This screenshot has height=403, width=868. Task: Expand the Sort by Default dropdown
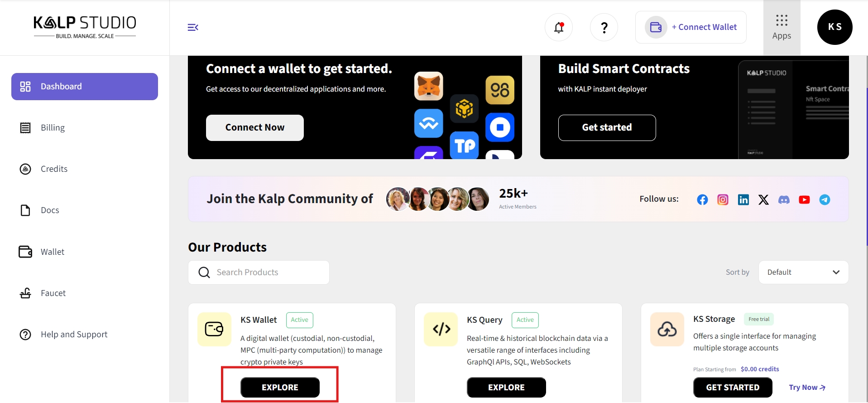tap(803, 272)
